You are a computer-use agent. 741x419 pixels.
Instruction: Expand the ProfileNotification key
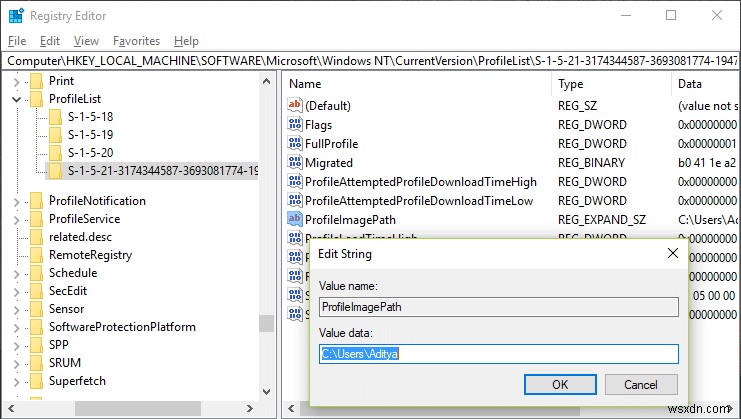(17, 201)
